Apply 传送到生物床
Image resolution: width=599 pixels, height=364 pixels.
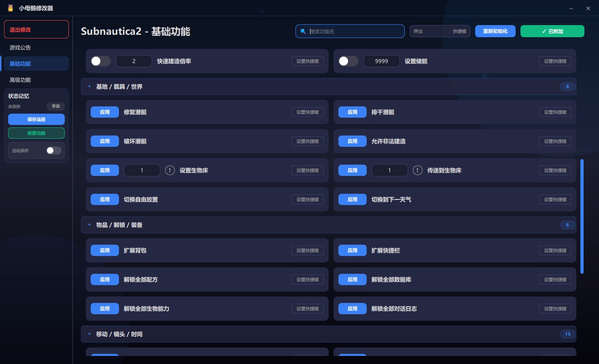point(353,170)
